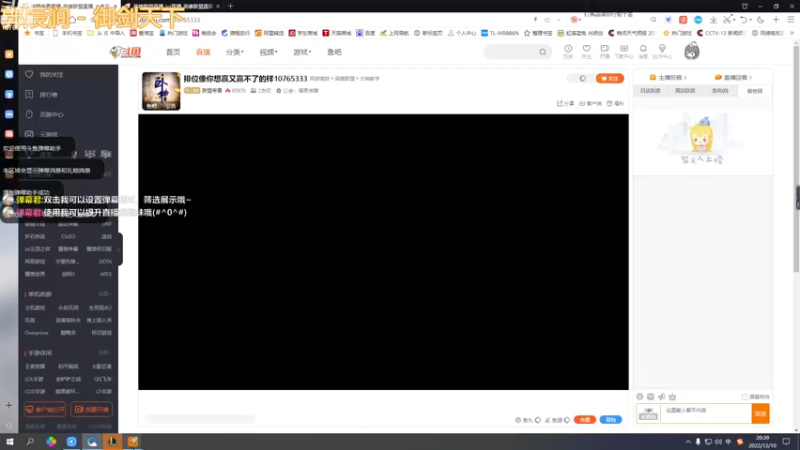Screen dimensions: 800x450
Task: Click the taskbar search magnifier
Action: [x=30, y=442]
